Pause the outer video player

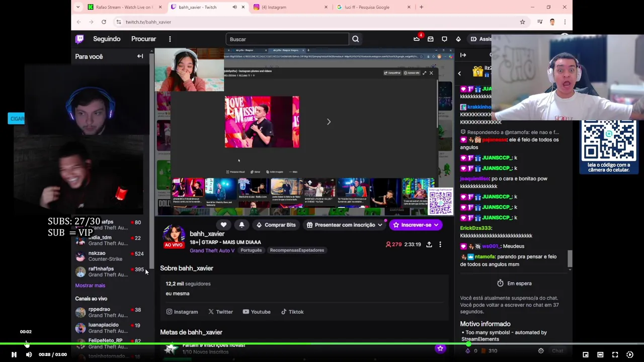point(14,354)
